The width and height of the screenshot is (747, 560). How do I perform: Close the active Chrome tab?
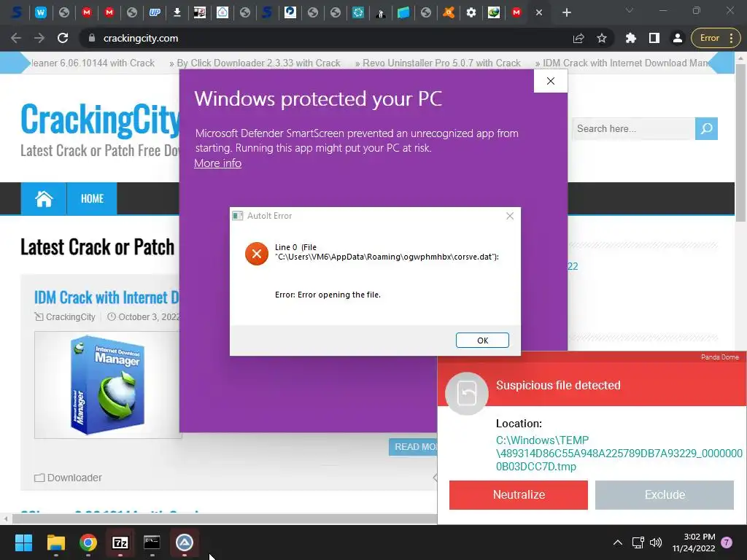click(539, 12)
